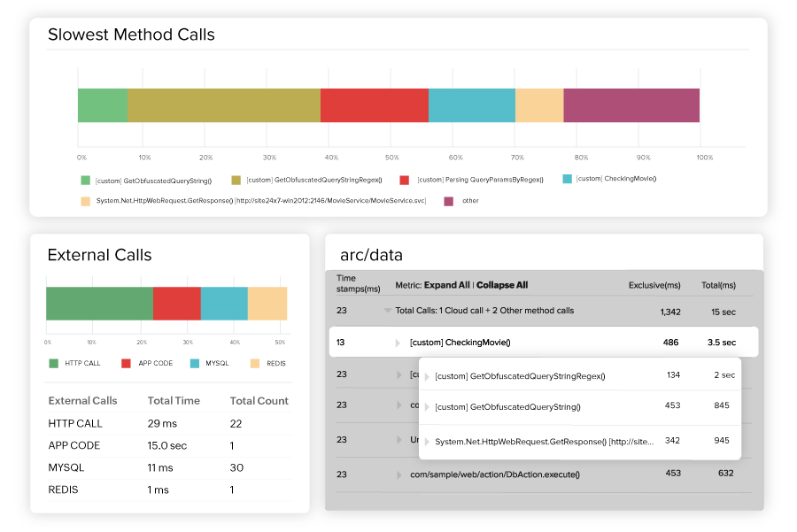Click green HTTP CALL legend swatch
The image size is (797, 532).
click(x=53, y=363)
